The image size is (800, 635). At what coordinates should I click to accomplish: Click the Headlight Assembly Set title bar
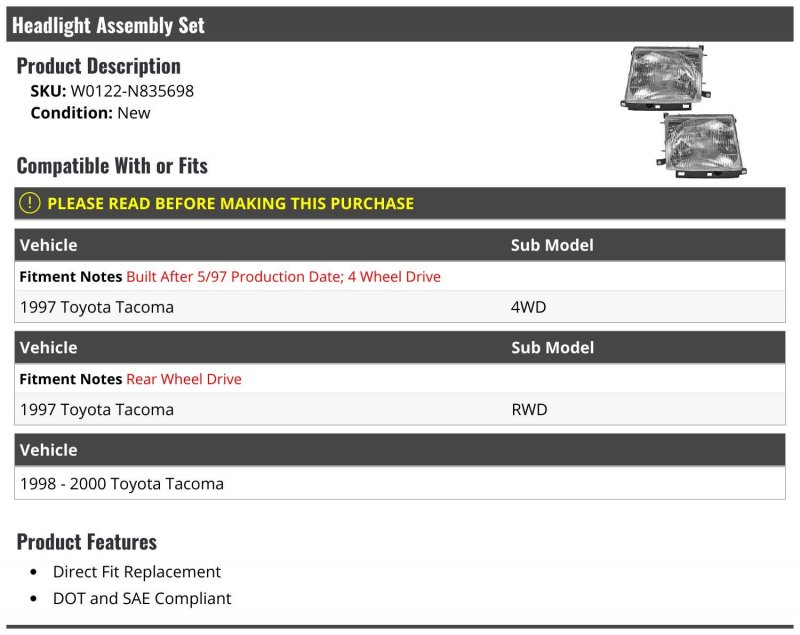coord(399,24)
